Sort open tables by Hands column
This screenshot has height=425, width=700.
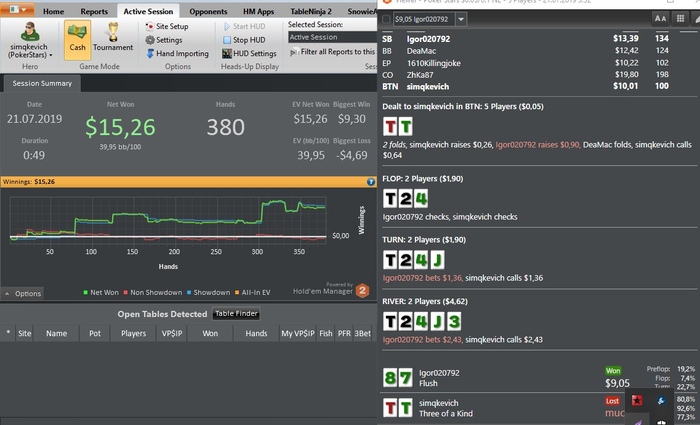256,333
